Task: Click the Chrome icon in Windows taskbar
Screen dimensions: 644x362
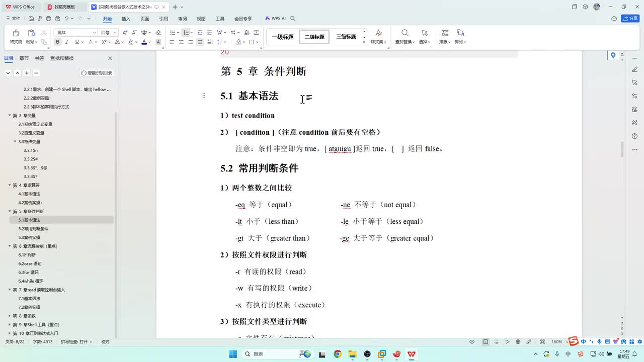Action: 338,354
